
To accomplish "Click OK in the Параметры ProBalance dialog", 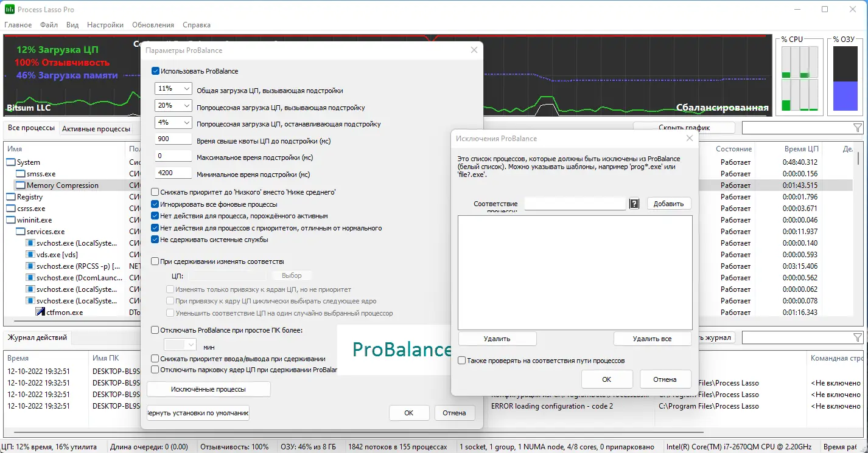I will click(x=409, y=413).
